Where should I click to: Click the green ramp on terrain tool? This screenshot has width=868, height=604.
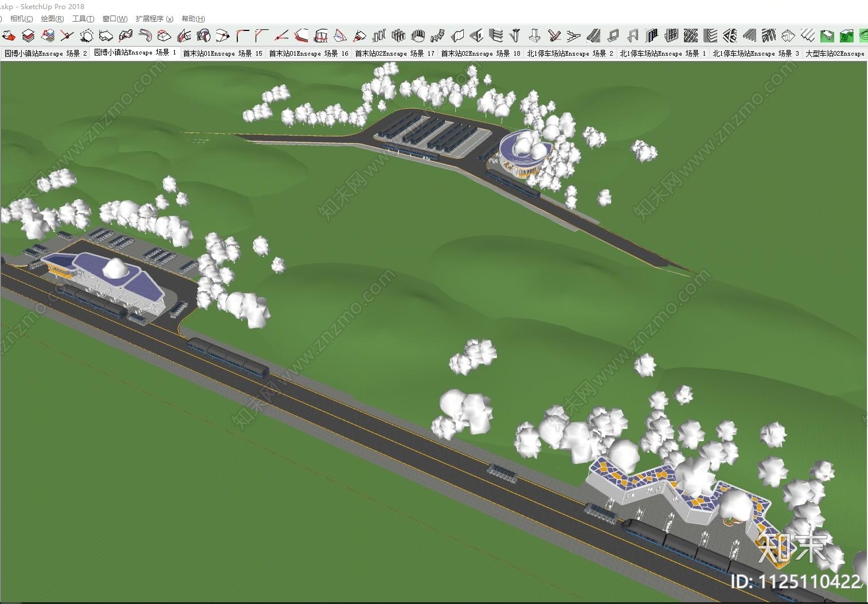[847, 36]
